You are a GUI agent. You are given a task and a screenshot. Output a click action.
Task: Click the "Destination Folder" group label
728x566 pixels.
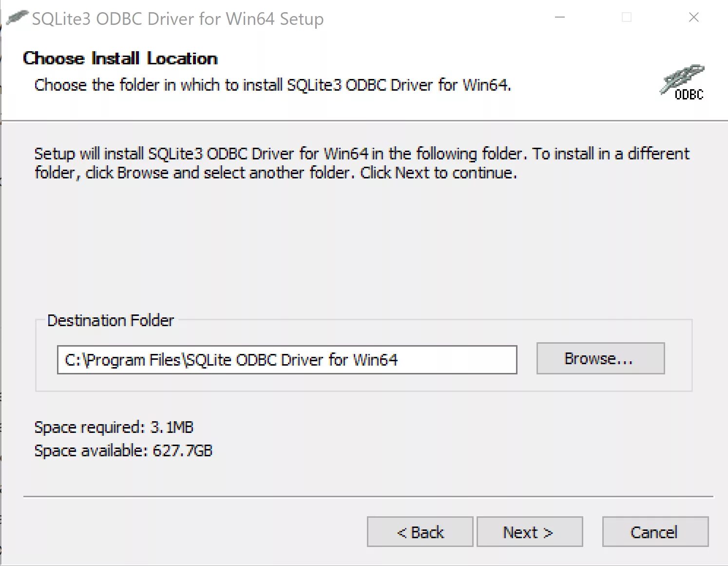(110, 320)
